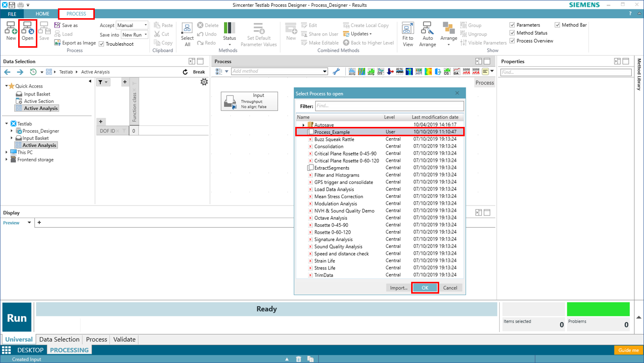644x363 pixels.
Task: Click the Fit to View icon
Action: [407, 29]
